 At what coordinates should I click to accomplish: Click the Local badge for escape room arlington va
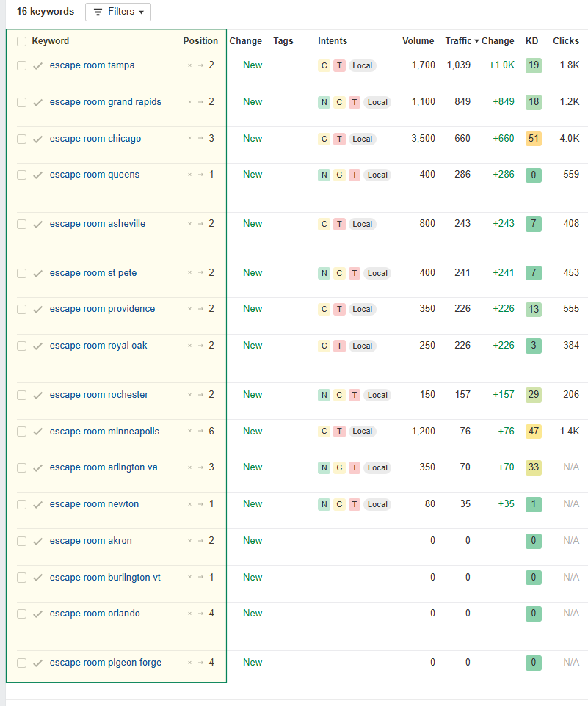pos(377,467)
